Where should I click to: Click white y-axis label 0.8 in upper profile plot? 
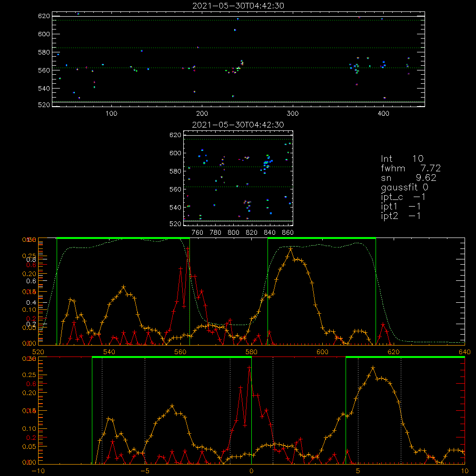31,259
